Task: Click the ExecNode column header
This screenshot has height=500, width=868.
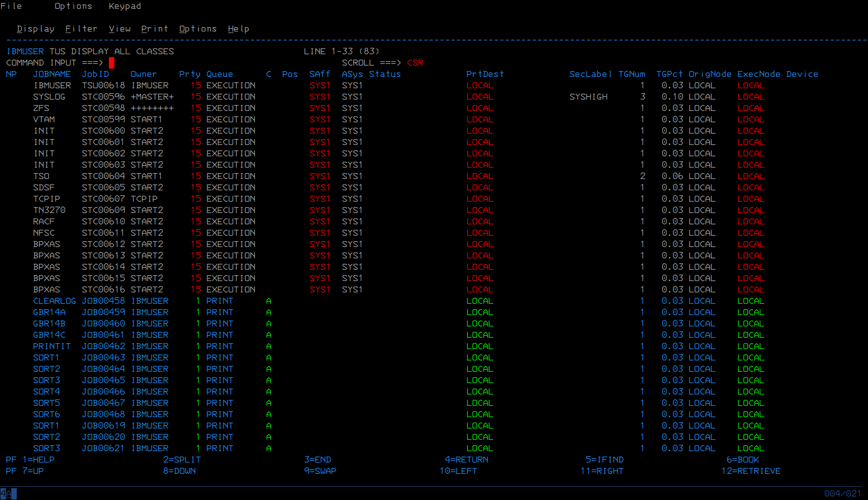Action: pos(759,74)
